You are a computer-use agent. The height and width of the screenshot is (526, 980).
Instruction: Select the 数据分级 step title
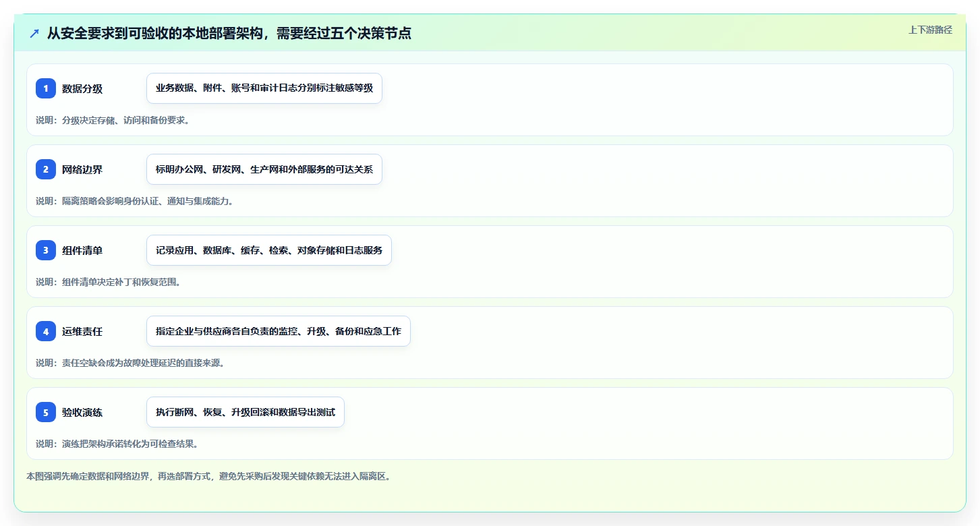click(82, 88)
